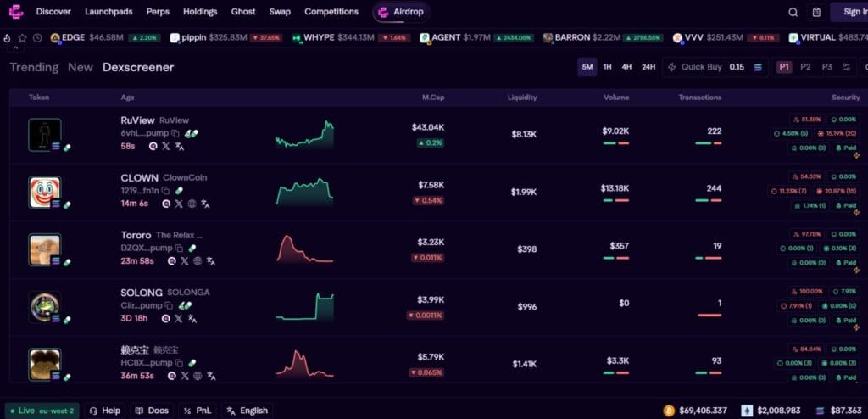This screenshot has height=419, width=868.
Task: Click the search magnifier icon in header
Action: (793, 12)
